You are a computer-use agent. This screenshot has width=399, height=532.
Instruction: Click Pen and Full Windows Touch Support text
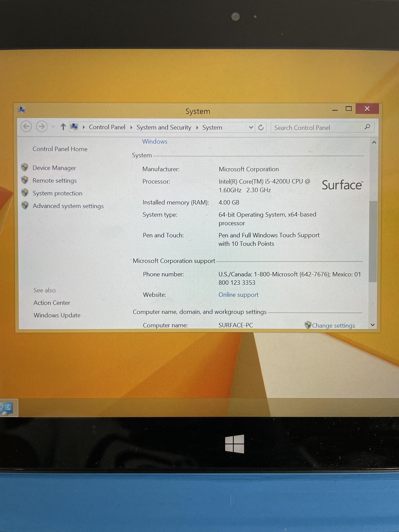(269, 239)
